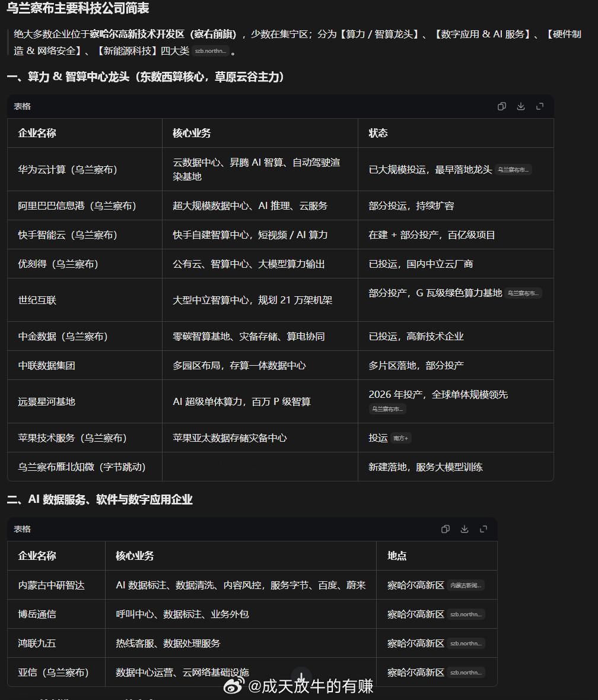Open the 乌兰察布市 source tag in 华为云计算 row

click(x=513, y=170)
